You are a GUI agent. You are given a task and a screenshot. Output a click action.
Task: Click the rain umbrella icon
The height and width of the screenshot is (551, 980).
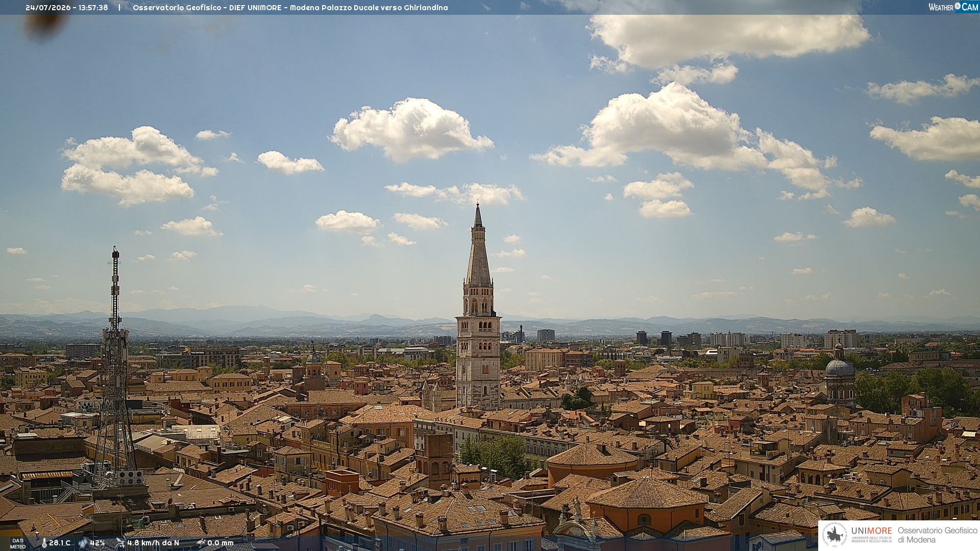pyautogui.click(x=201, y=543)
